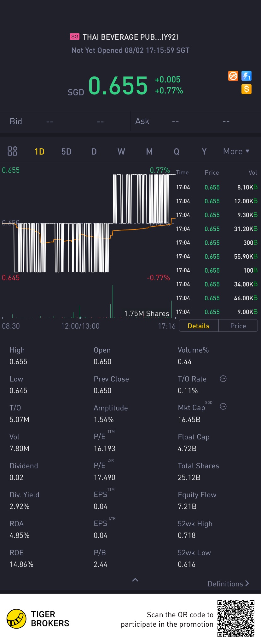This screenshot has height=644, width=261.
Task: Tap the 12.00K volume trade row
Action: pyautogui.click(x=217, y=201)
